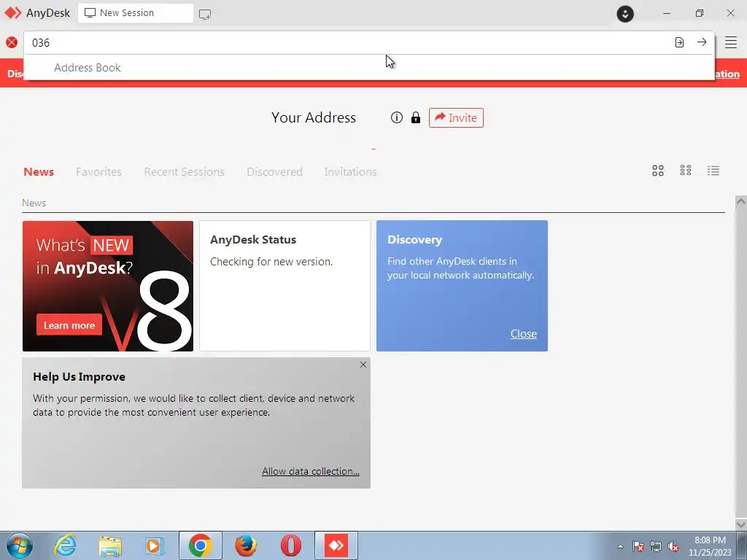747x560 pixels.
Task: Show hidden tray icons arrow
Action: coord(620,546)
